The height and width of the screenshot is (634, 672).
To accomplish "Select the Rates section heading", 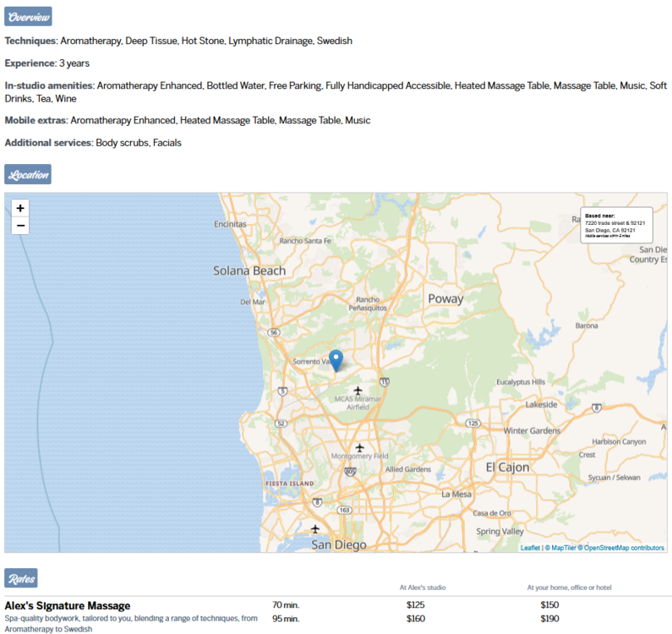I will click(x=21, y=579).
